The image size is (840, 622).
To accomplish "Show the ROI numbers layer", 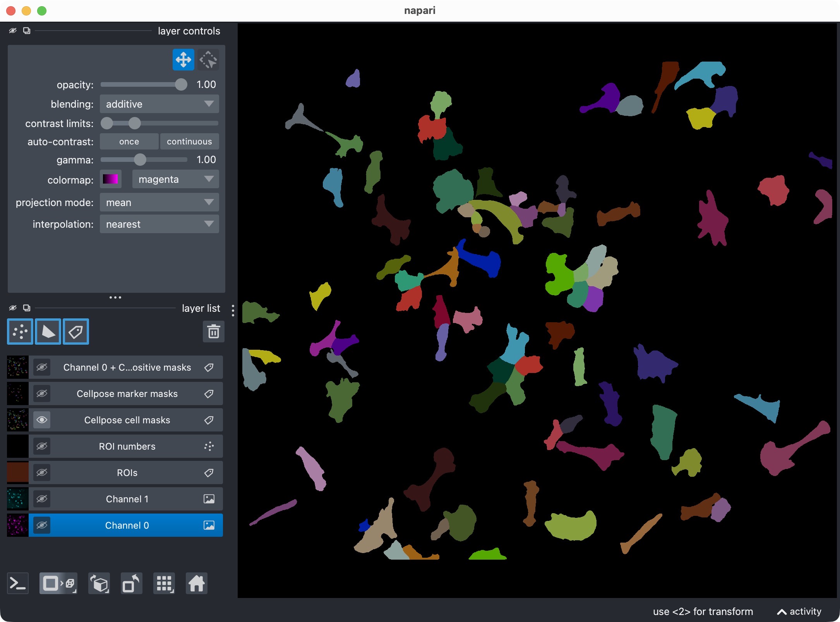I will coord(42,446).
